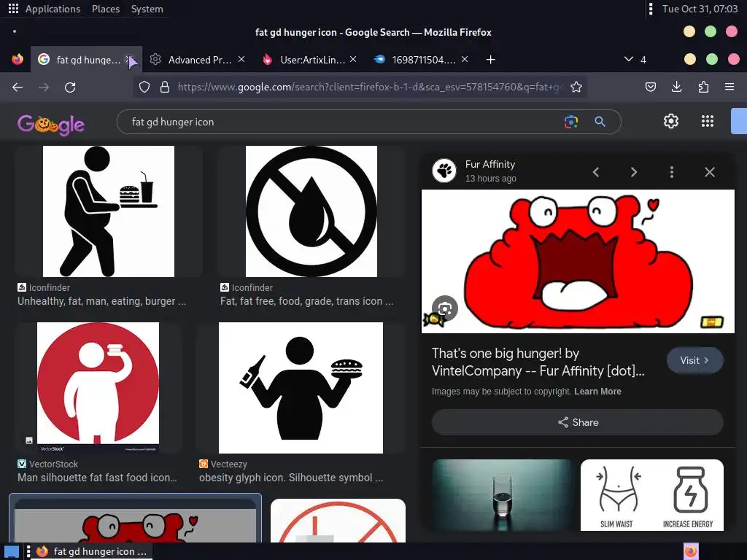Open the extensions puzzle icon
Screen dimensions: 747x560
click(703, 87)
